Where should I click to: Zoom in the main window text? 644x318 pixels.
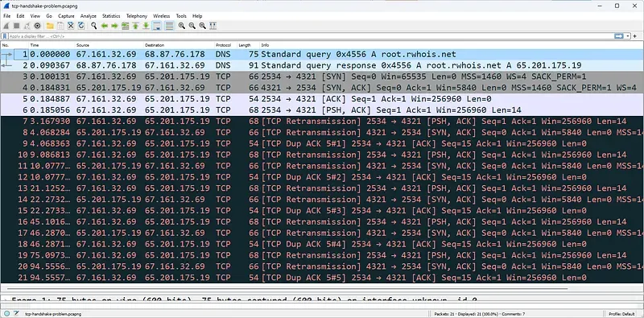pos(182,26)
